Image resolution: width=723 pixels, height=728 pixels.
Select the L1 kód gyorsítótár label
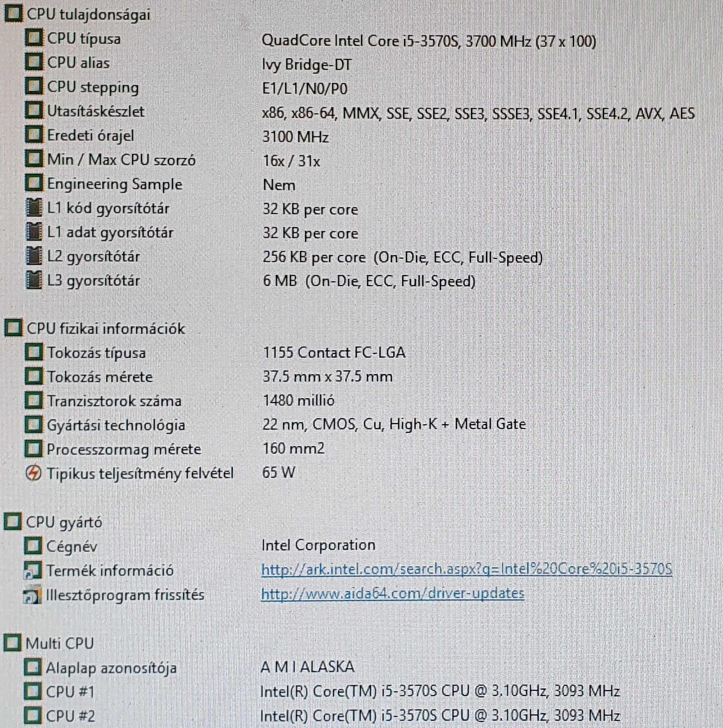coord(108,208)
